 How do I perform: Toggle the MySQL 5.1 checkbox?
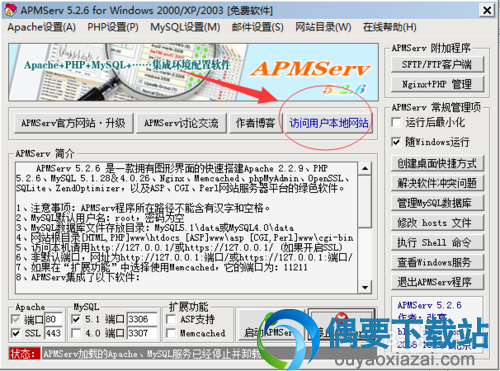[76, 319]
